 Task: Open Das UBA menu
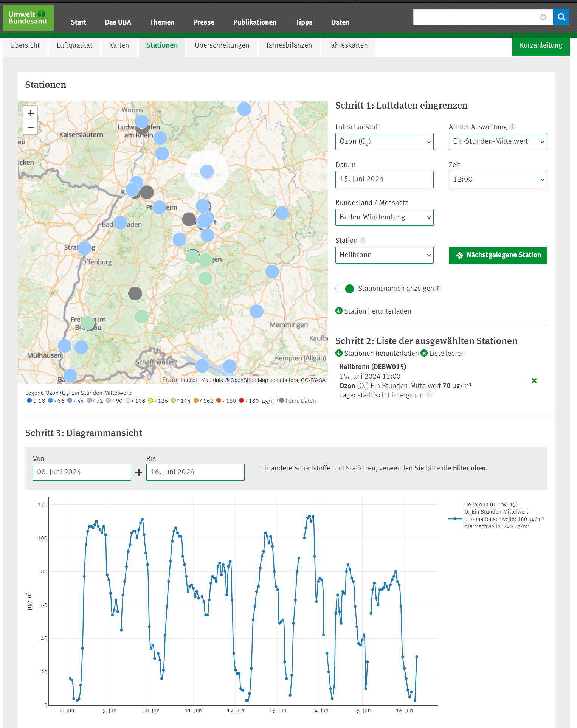pos(118,22)
